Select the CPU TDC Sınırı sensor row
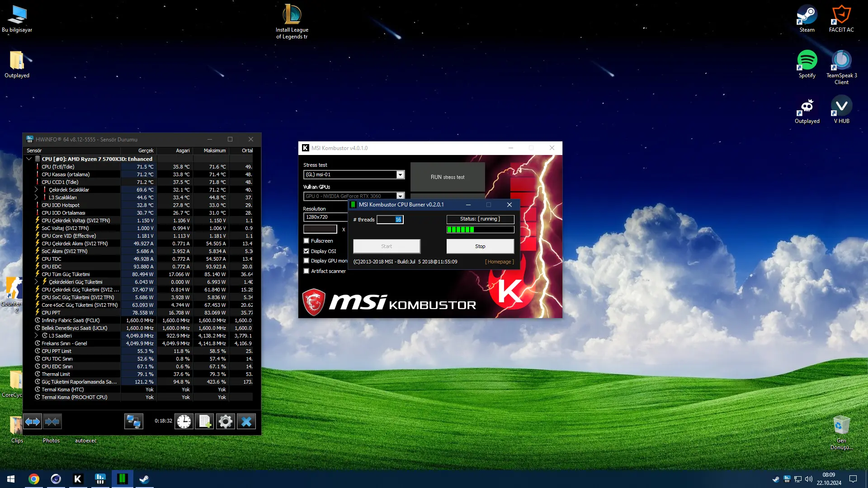 [x=138, y=359]
